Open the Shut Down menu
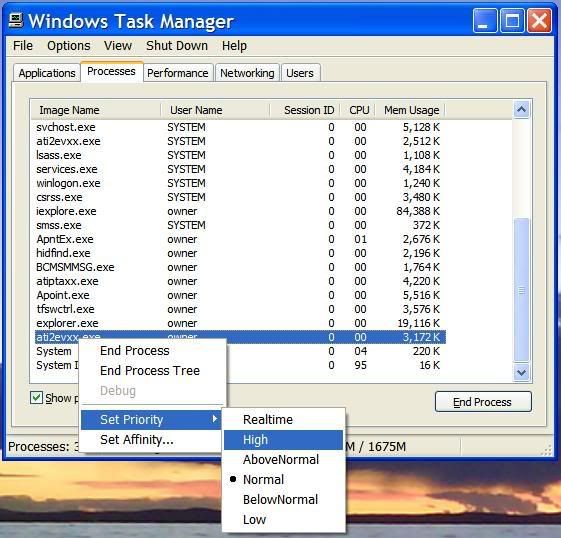Image resolution: width=561 pixels, height=538 pixels. [x=177, y=46]
